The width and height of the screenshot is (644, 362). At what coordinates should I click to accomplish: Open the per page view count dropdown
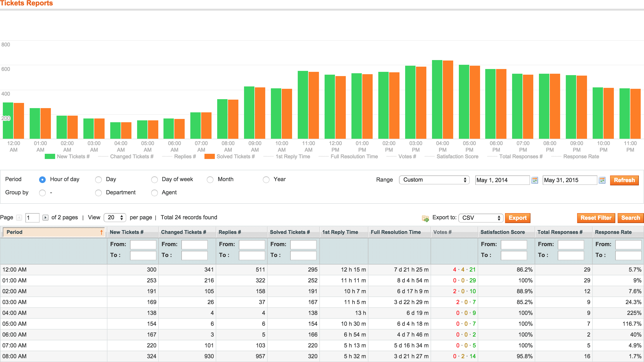click(115, 217)
